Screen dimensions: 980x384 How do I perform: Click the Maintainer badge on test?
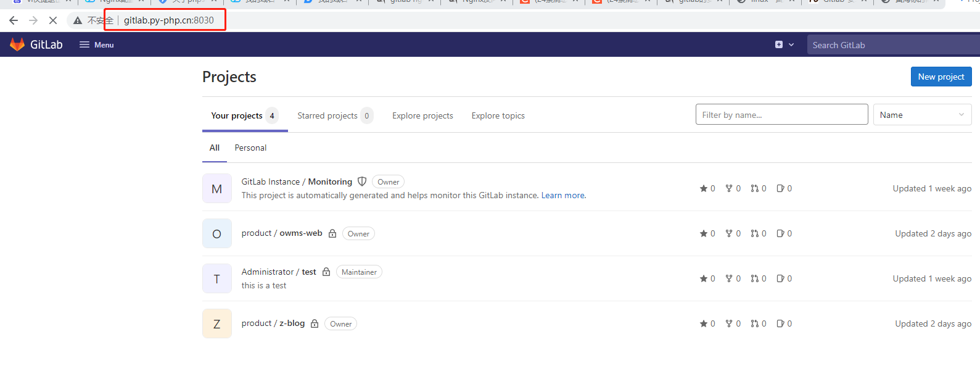(359, 272)
